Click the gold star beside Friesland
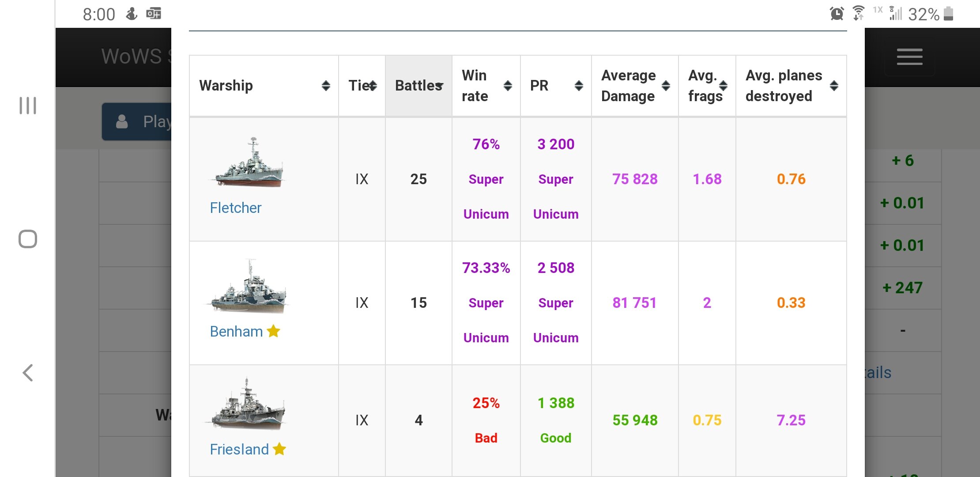The height and width of the screenshot is (477, 980). (279, 449)
